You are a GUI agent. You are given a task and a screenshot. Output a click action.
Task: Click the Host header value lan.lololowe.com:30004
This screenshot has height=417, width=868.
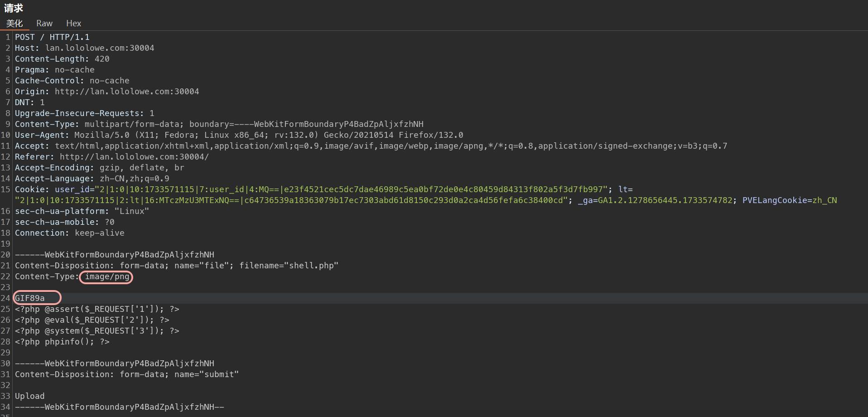(x=103, y=48)
